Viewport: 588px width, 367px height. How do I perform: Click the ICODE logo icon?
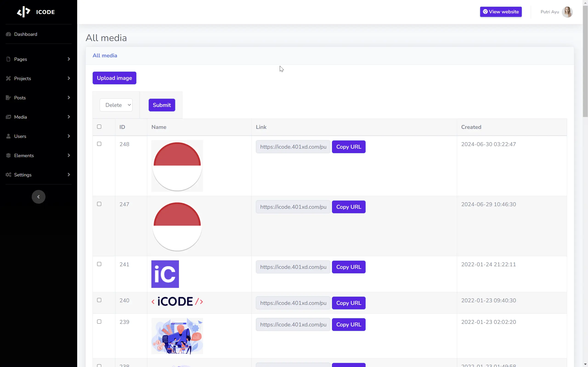pos(24,12)
